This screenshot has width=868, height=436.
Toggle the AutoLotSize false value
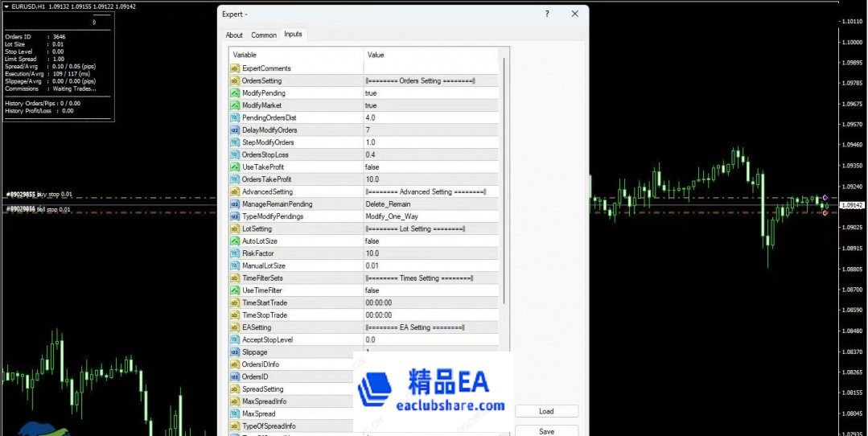click(x=430, y=241)
